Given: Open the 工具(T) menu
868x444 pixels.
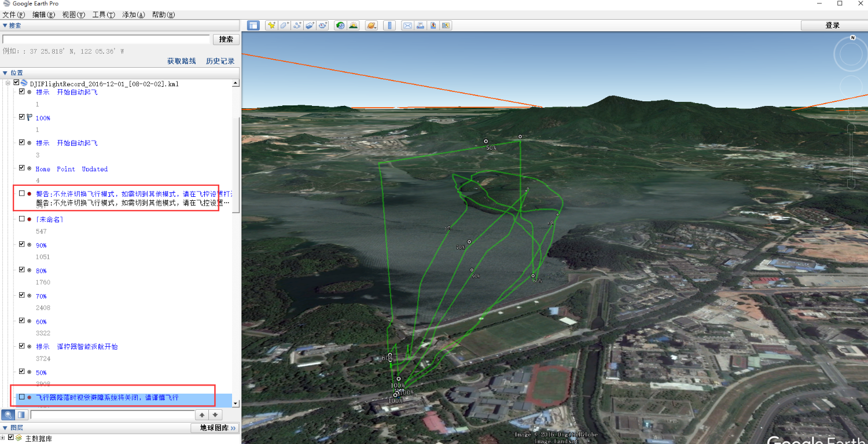Looking at the screenshot, I should [x=104, y=14].
